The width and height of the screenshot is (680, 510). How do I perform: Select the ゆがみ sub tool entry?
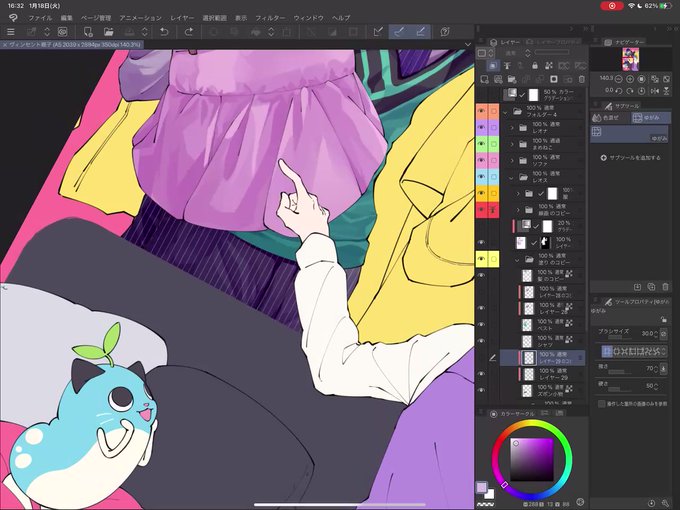[x=630, y=134]
